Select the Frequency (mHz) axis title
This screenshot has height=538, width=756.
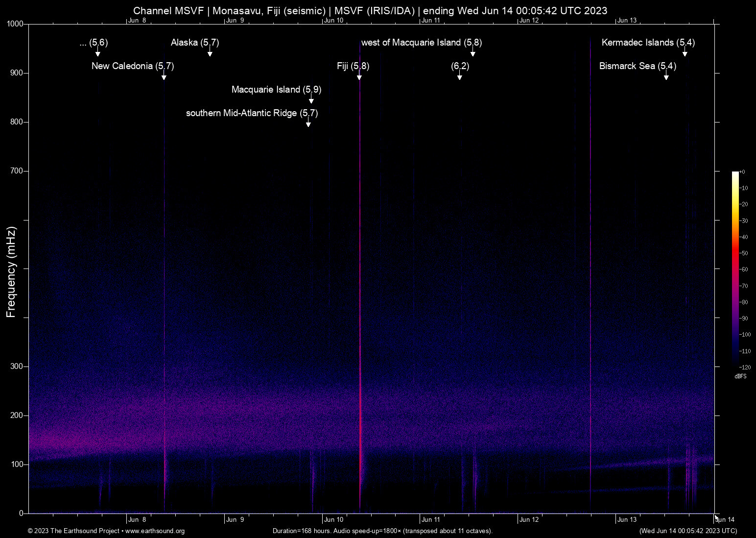click(x=11, y=269)
